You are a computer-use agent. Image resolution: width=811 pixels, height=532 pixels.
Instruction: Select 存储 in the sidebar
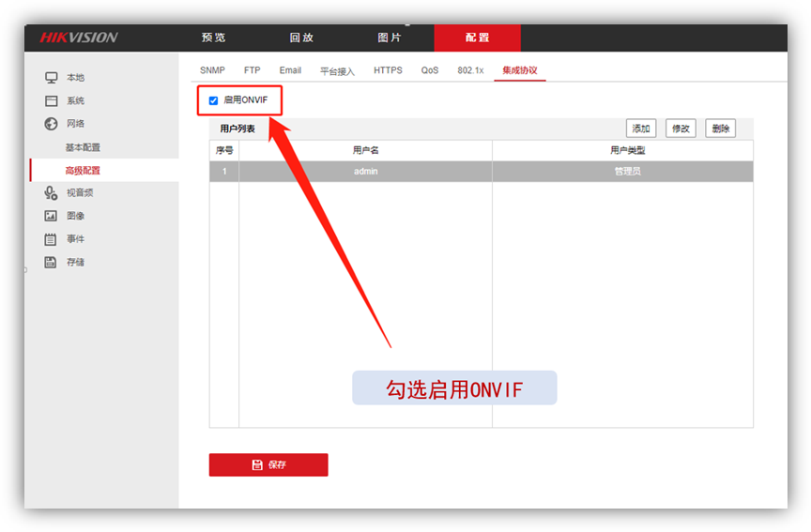pyautogui.click(x=75, y=262)
